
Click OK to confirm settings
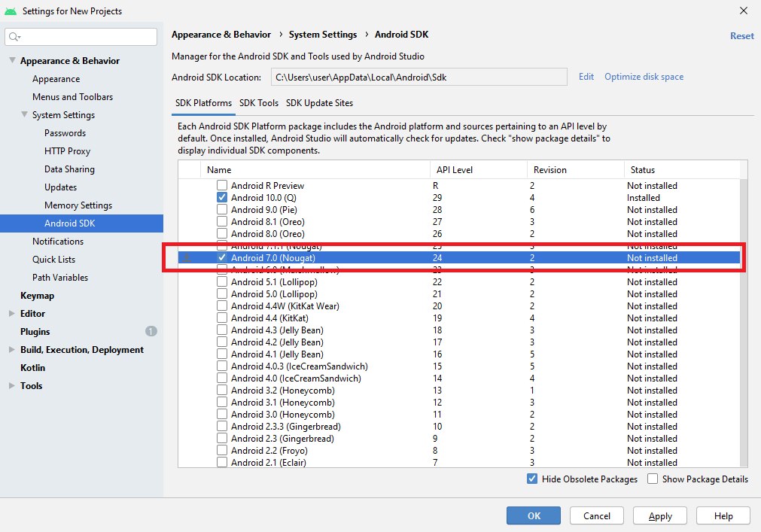pyautogui.click(x=534, y=515)
